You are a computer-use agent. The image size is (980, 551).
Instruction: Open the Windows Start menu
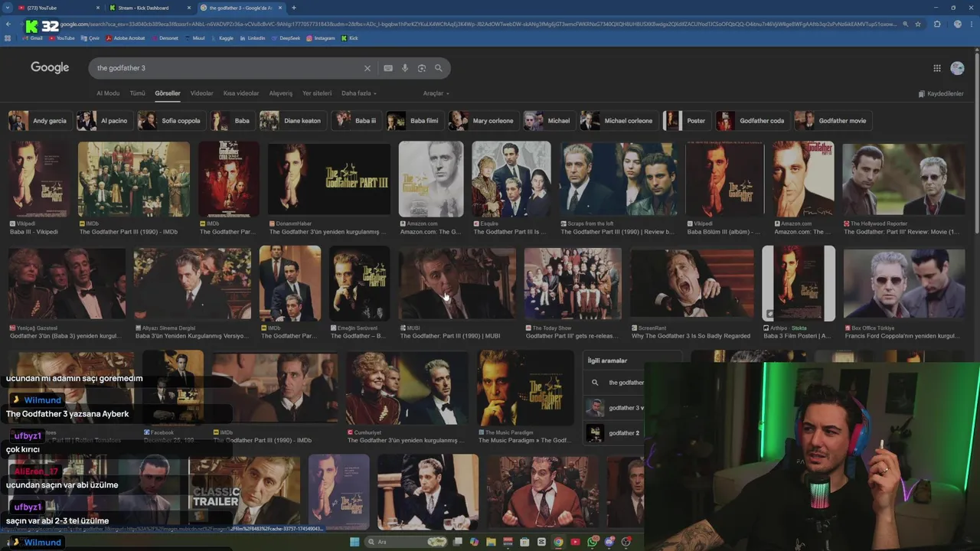click(x=354, y=542)
